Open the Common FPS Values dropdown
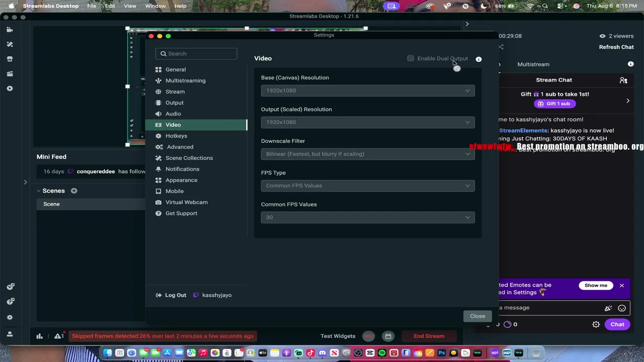Image resolution: width=644 pixels, height=362 pixels. [368, 217]
